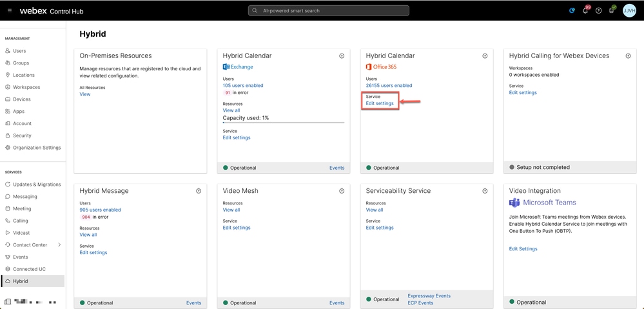The width and height of the screenshot is (644, 309).
Task: Click the Capacity used progress bar
Action: pyautogui.click(x=284, y=123)
